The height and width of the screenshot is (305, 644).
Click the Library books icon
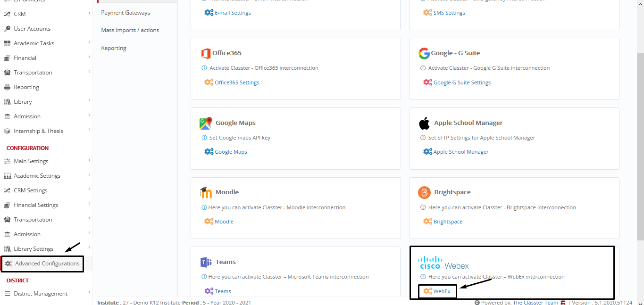[7, 102]
